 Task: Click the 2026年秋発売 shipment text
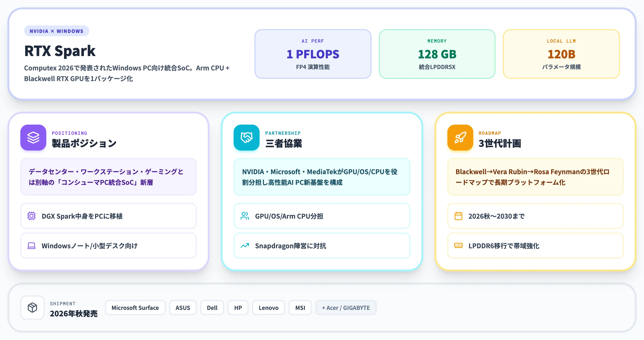coord(74,313)
